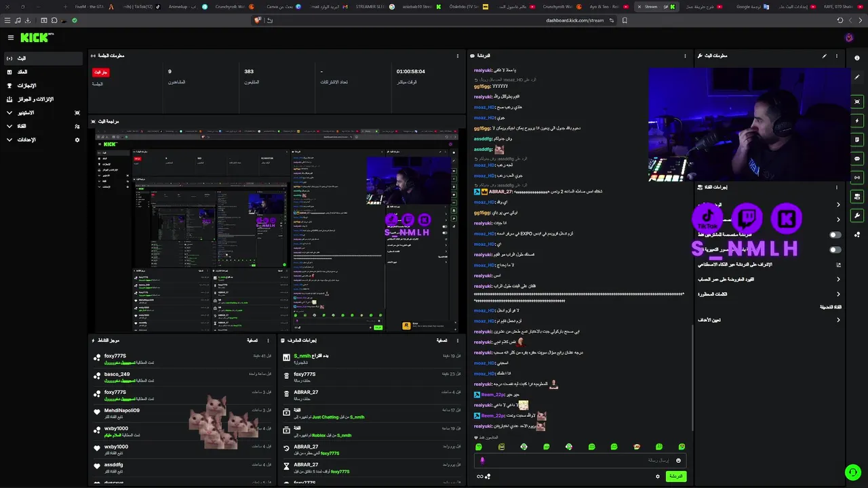Toggle subscribers-only chat switch
The height and width of the screenshot is (488, 868).
pos(835,235)
